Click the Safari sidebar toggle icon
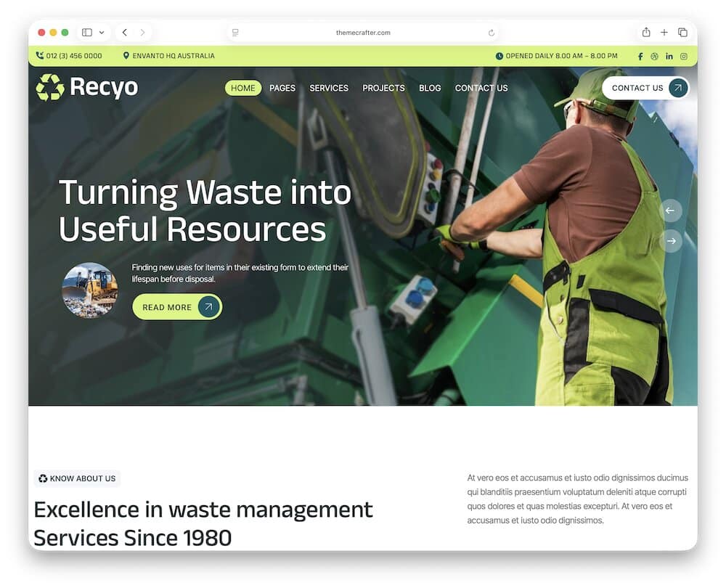This screenshot has width=726, height=588. (x=87, y=33)
